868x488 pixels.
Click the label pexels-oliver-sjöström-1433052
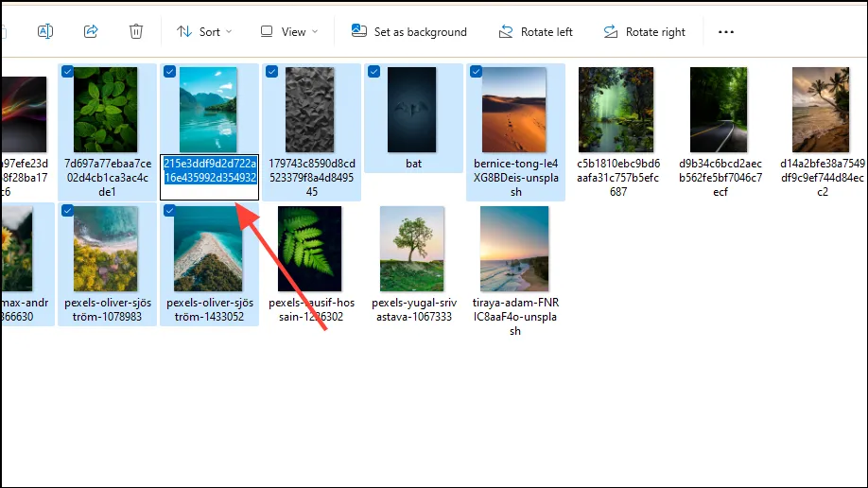point(209,309)
